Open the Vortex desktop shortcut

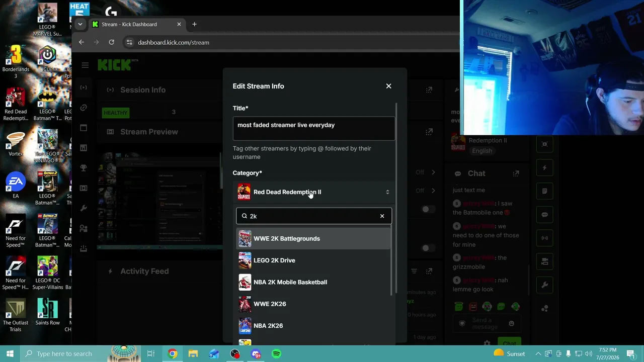click(x=16, y=144)
